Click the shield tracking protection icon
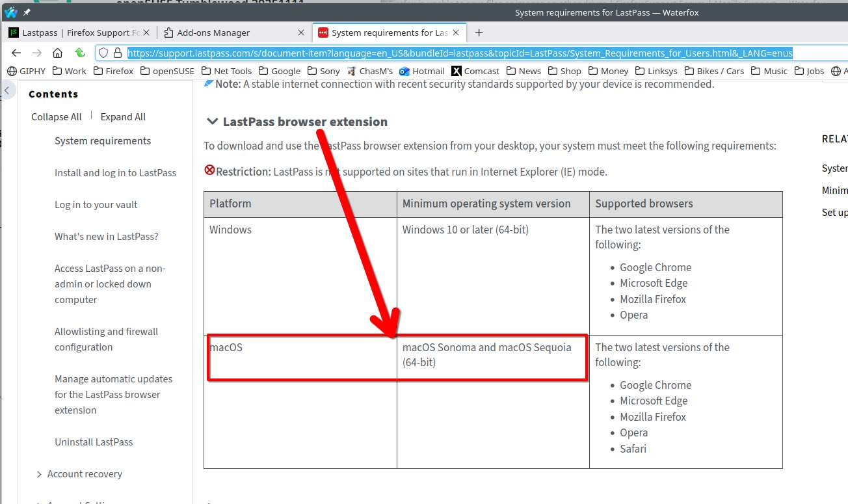Viewport: 848px width, 504px height. 103,53
